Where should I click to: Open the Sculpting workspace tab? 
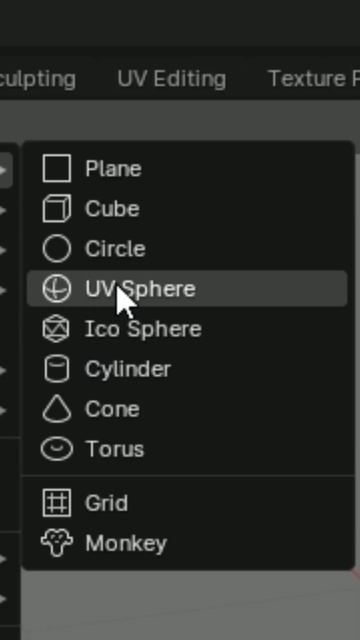[x=38, y=79]
